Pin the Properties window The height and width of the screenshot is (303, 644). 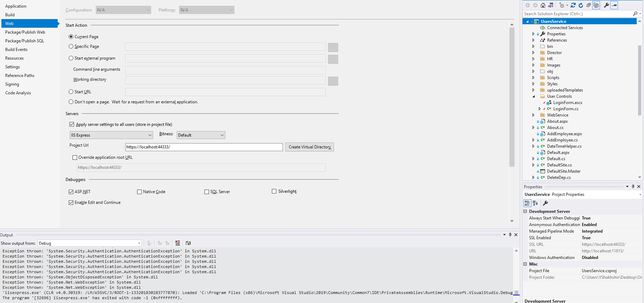633,187
